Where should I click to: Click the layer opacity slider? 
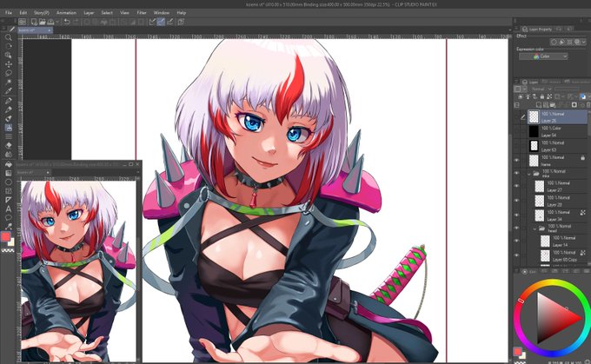point(567,89)
